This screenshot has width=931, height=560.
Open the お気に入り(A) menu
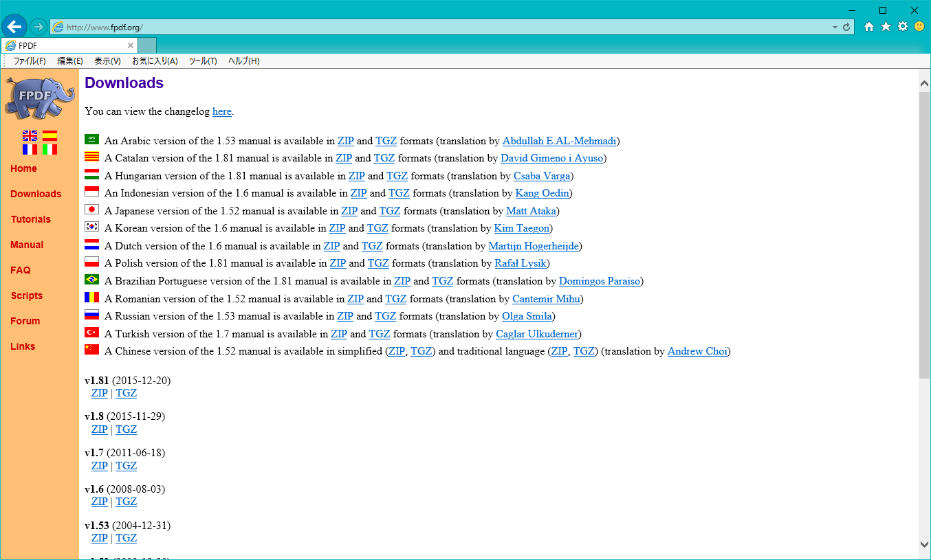(x=155, y=61)
